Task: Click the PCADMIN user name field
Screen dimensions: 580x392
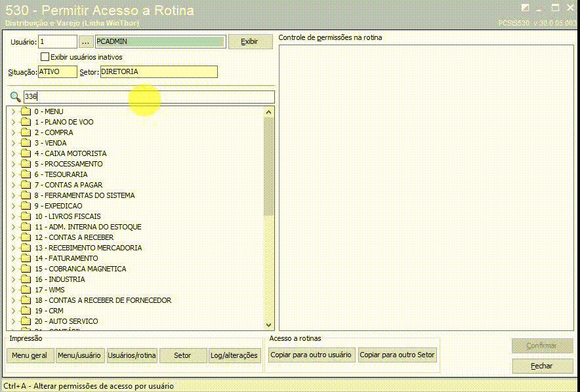Action: tap(161, 41)
